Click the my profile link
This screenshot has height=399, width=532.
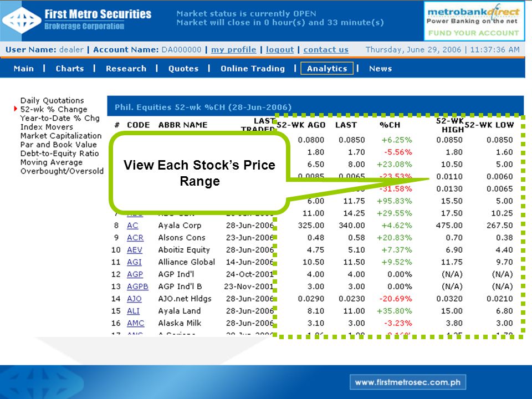pyautogui.click(x=233, y=49)
